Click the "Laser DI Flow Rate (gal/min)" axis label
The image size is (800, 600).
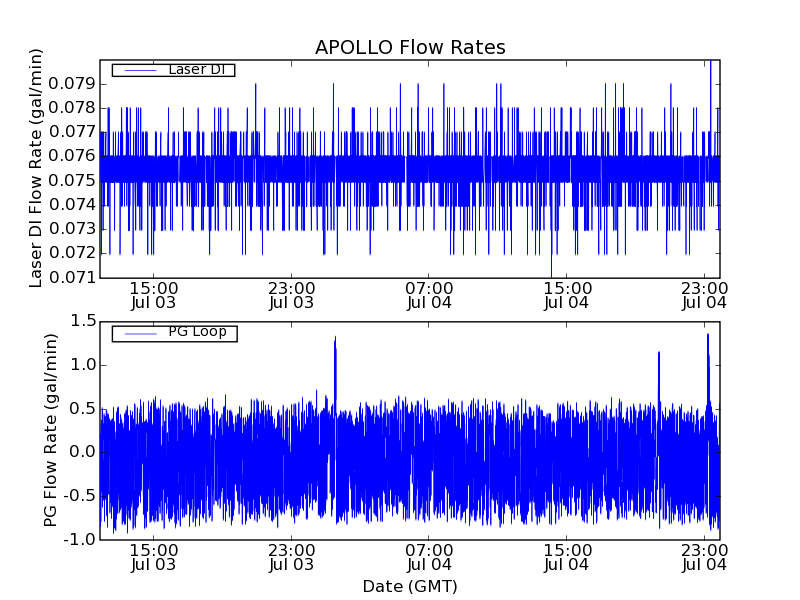(35, 168)
